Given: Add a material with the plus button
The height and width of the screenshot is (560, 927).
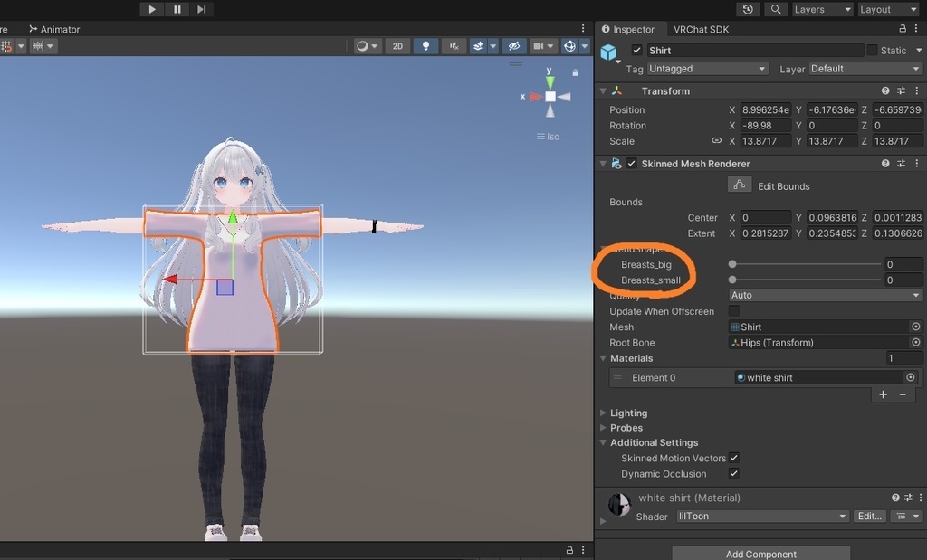Looking at the screenshot, I should [x=883, y=394].
